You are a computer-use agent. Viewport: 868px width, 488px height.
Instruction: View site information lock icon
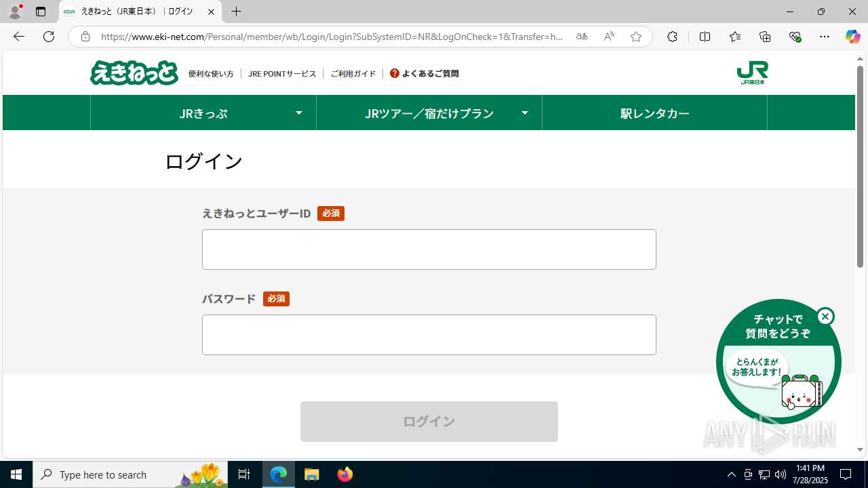(85, 37)
